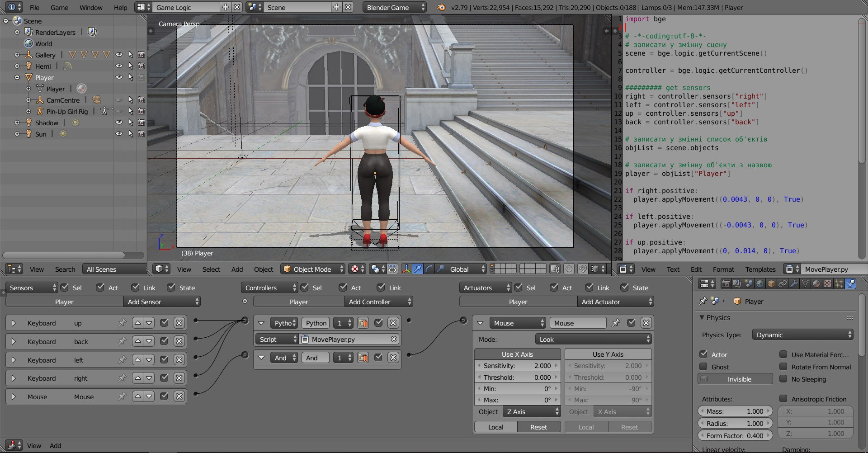Image resolution: width=868 pixels, height=453 pixels.
Task: Delete the current Scene with X icon
Action: coord(348,7)
